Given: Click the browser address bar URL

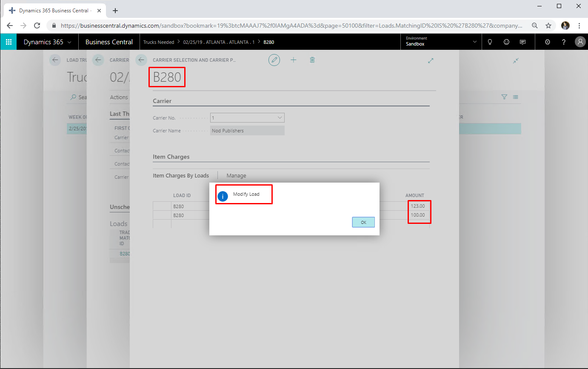Looking at the screenshot, I should point(291,26).
